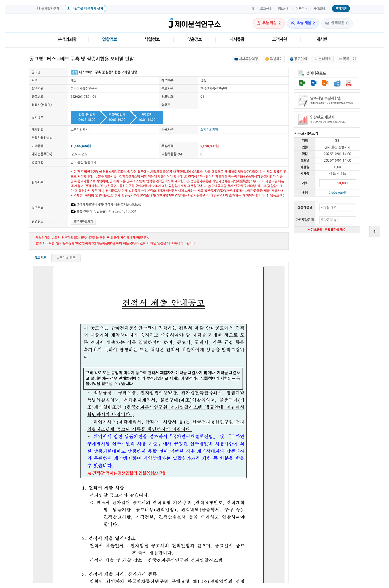
Task: Open PowerPoint viewer download icon
Action: click(325, 83)
